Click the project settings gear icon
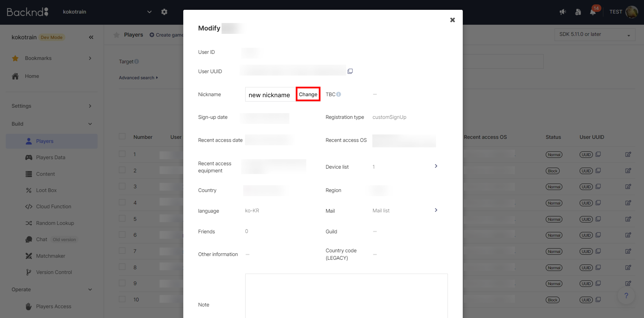This screenshot has height=318, width=644. pos(164,12)
